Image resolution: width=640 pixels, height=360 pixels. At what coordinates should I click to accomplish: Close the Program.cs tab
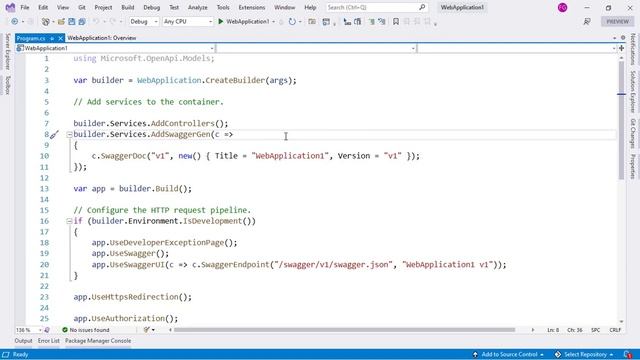(60, 38)
